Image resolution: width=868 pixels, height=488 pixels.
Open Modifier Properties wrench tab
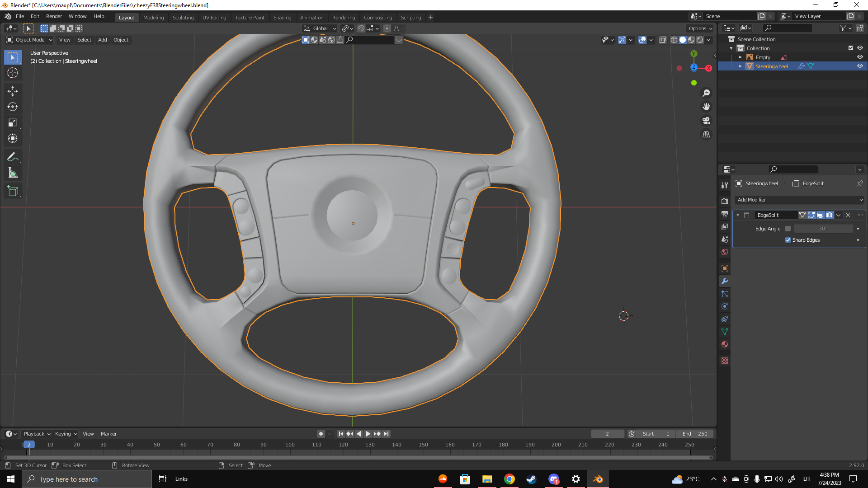click(725, 281)
